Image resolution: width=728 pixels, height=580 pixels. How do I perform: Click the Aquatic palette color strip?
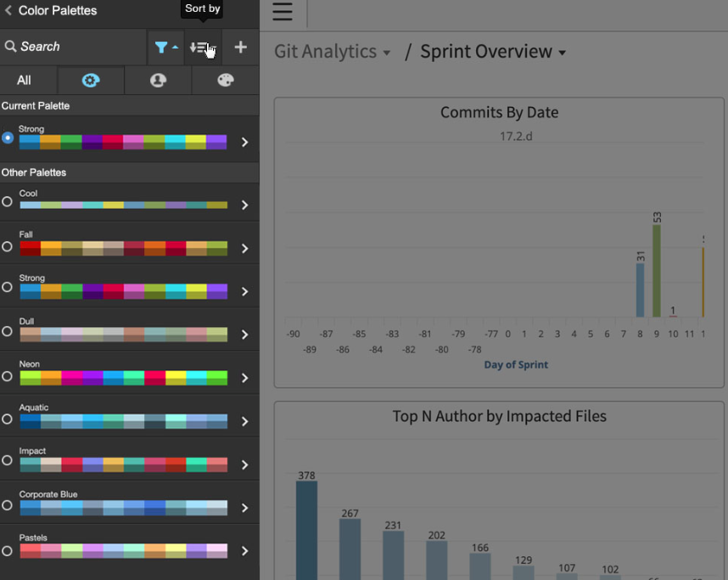124,421
